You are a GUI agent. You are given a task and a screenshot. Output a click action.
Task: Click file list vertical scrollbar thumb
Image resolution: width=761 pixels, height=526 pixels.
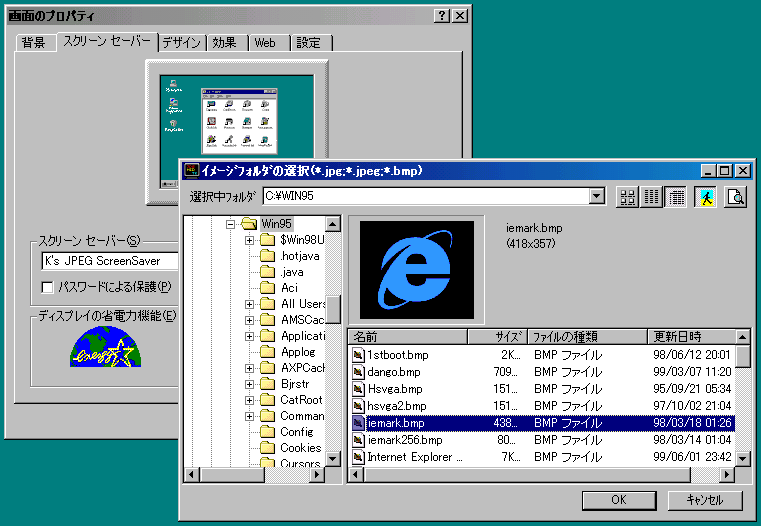743,356
